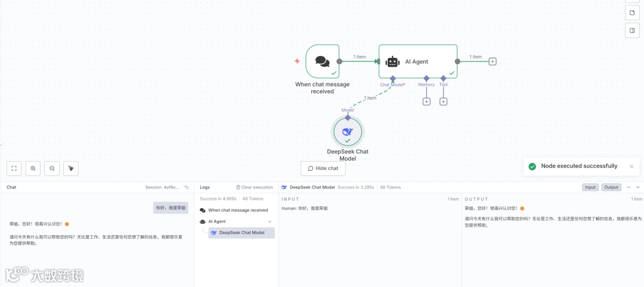Collapse the logs panel with chevron
The image size is (644, 287).
(x=638, y=187)
